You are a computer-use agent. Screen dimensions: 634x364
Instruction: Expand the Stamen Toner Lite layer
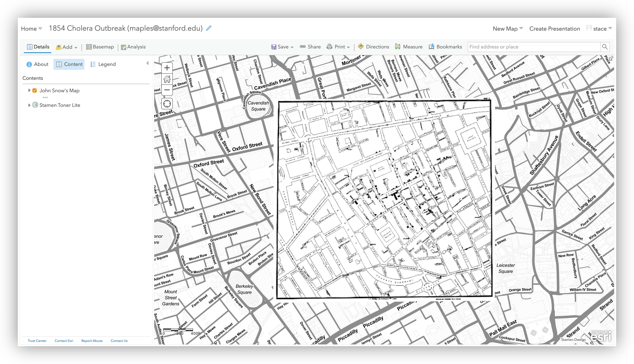click(29, 105)
